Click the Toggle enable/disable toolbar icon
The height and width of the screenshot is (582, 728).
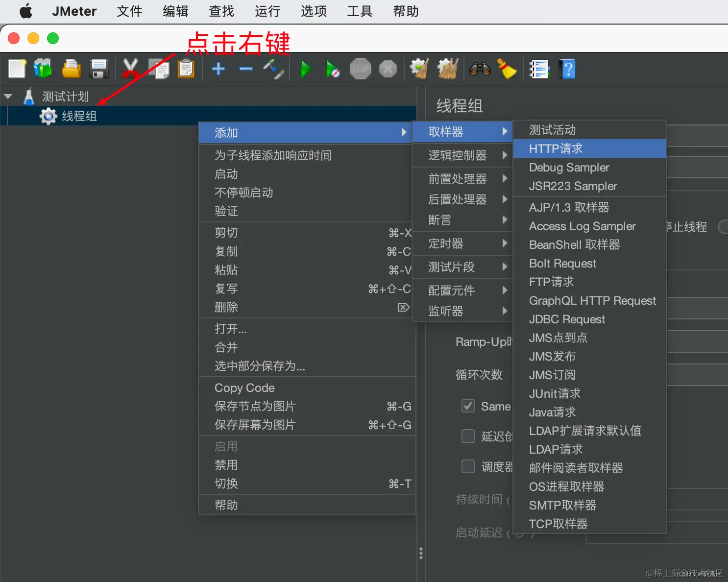[x=273, y=69]
